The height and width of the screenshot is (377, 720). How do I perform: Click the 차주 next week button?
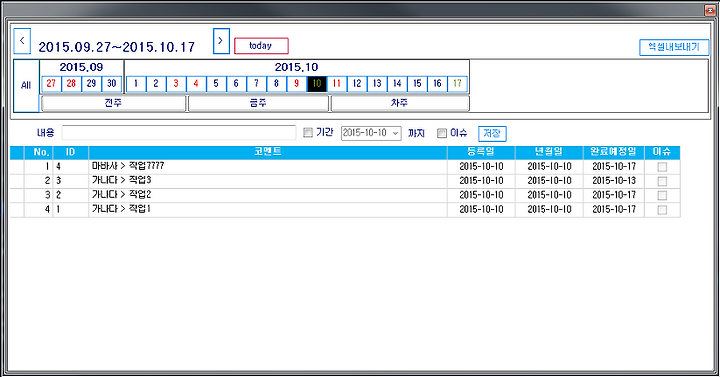point(400,103)
